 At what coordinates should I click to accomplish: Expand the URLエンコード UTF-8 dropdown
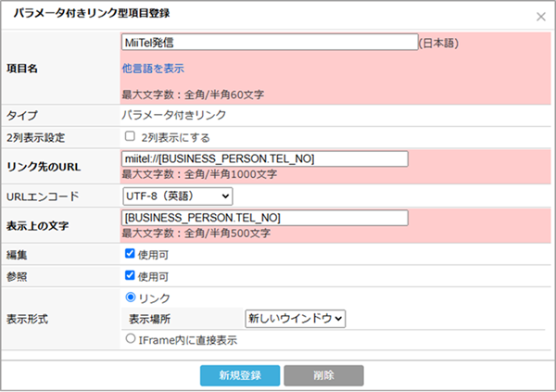coord(177,196)
